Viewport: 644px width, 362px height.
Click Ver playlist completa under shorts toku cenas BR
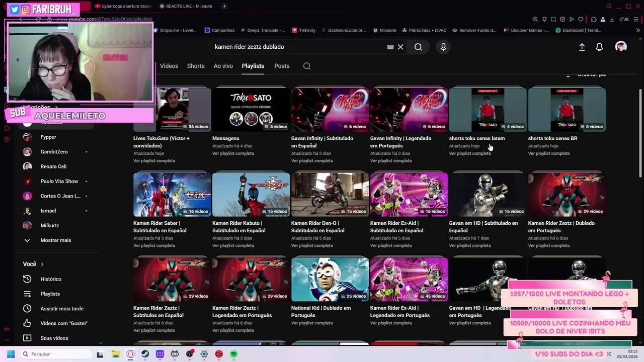549,153
